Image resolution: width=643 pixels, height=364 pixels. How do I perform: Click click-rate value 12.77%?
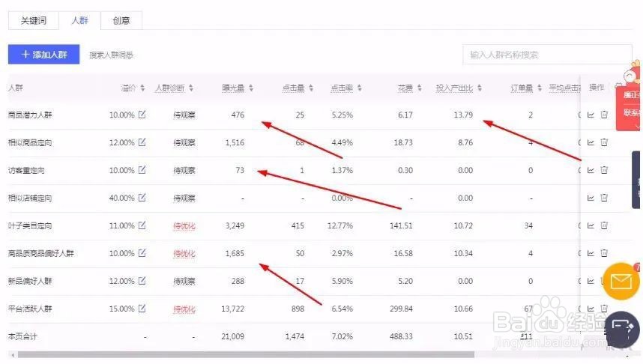click(x=340, y=226)
